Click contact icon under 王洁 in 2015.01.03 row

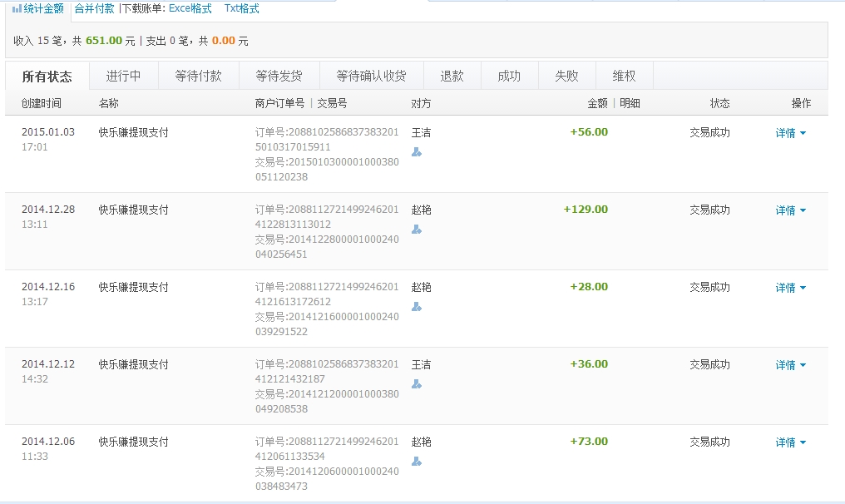point(417,152)
